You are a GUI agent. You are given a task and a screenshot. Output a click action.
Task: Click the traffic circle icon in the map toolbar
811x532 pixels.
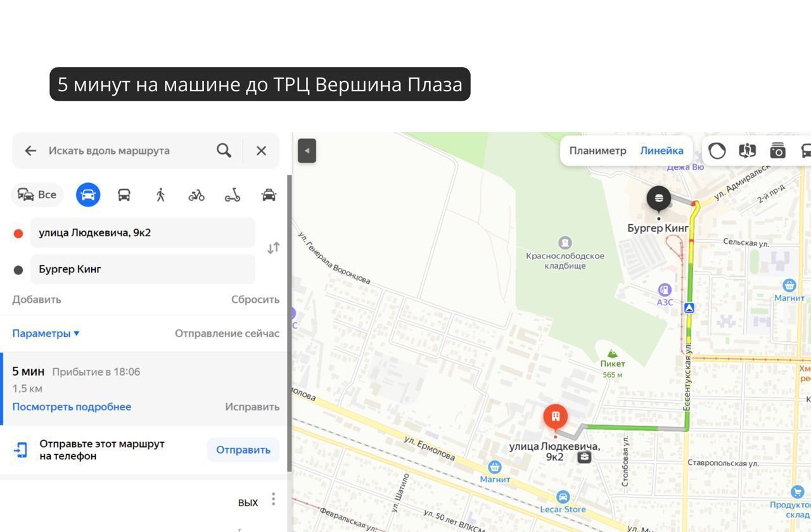pos(717,151)
